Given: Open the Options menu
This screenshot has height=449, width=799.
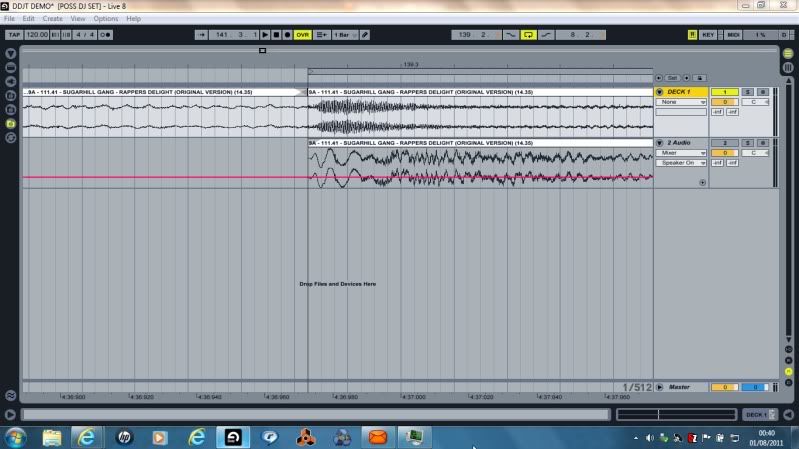Looking at the screenshot, I should (x=106, y=19).
